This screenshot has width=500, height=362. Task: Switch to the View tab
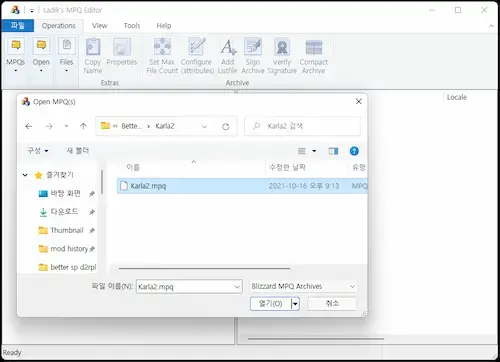click(100, 26)
